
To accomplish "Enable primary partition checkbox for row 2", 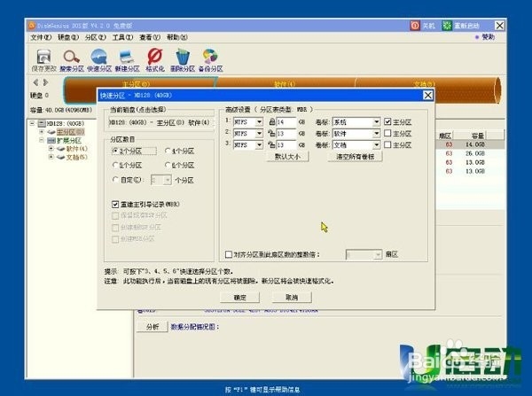I will coord(387,133).
